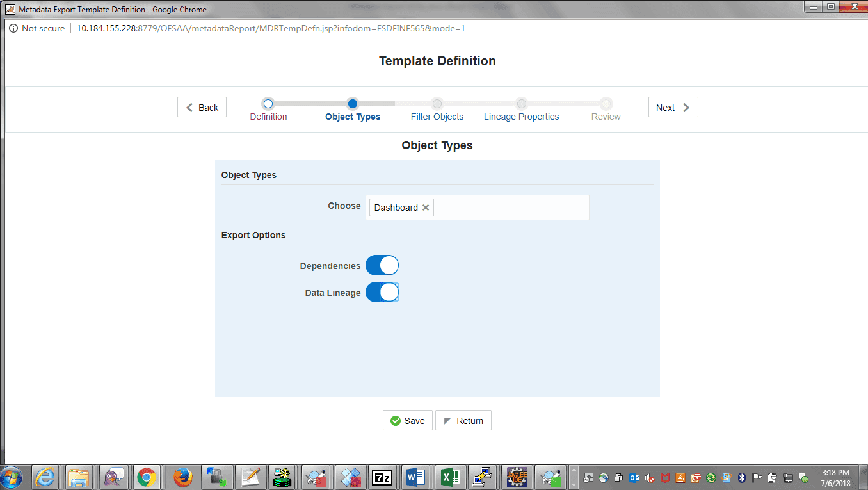The image size is (868, 490).
Task: Save the template definition
Action: 408,420
